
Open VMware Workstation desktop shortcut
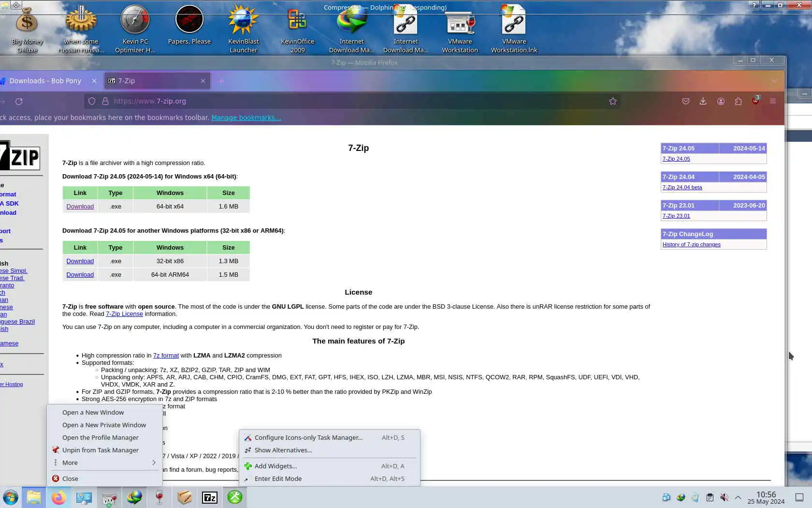[x=460, y=30]
